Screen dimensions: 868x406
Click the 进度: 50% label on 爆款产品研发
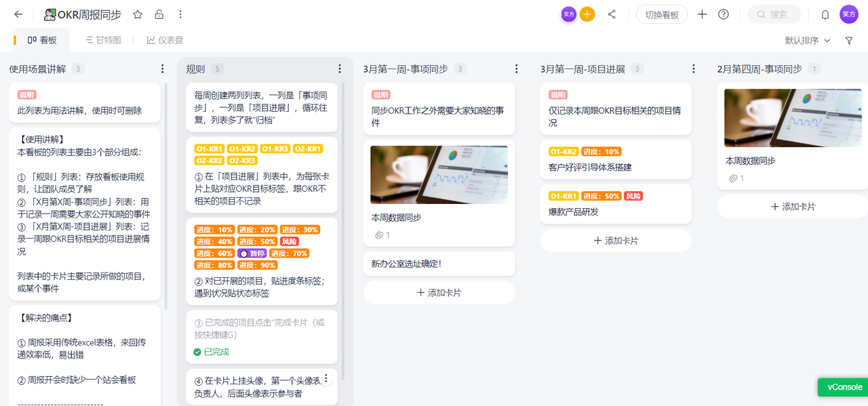(601, 196)
